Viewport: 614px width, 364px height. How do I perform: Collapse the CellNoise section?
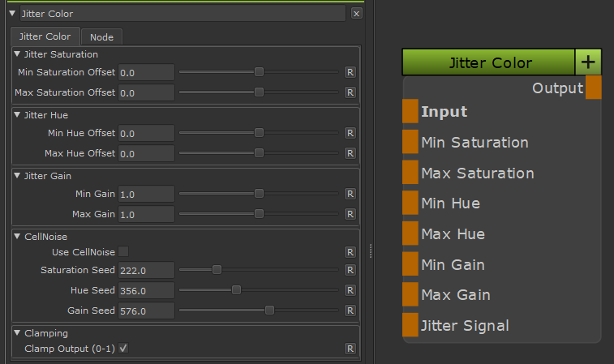18,237
